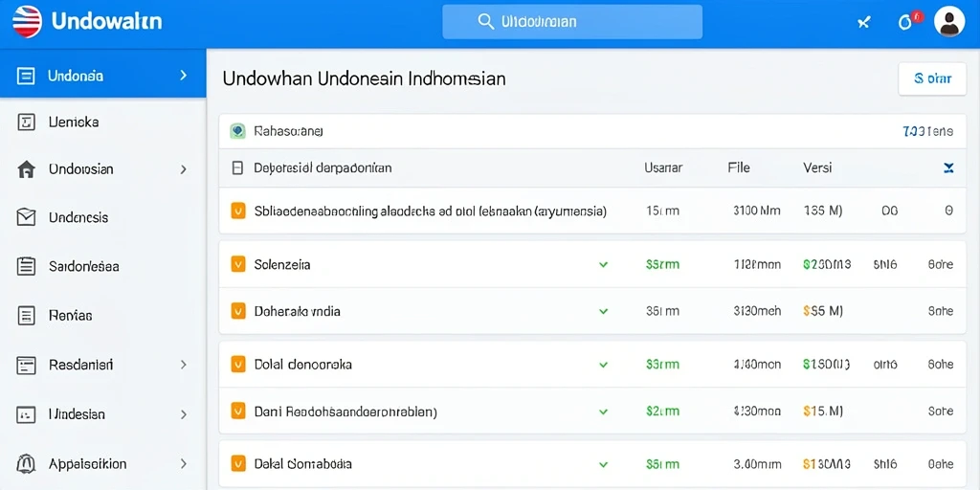This screenshot has height=490, width=980.
Task: Expand the Resdanieri sidebar chevron
Action: (x=183, y=365)
